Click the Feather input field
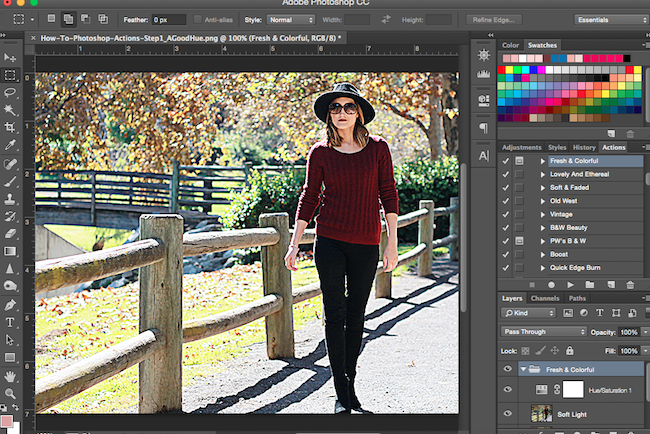 click(169, 19)
